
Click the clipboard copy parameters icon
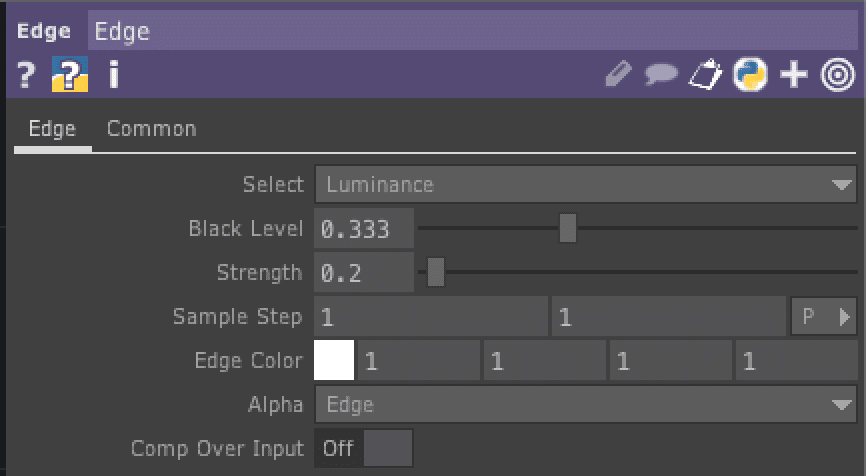click(705, 75)
